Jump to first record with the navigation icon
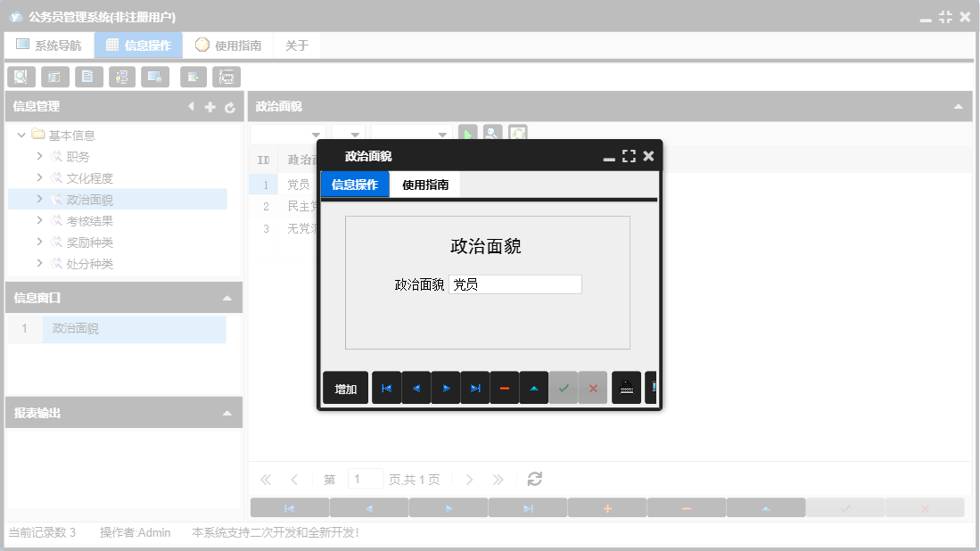980x551 pixels. [x=387, y=387]
